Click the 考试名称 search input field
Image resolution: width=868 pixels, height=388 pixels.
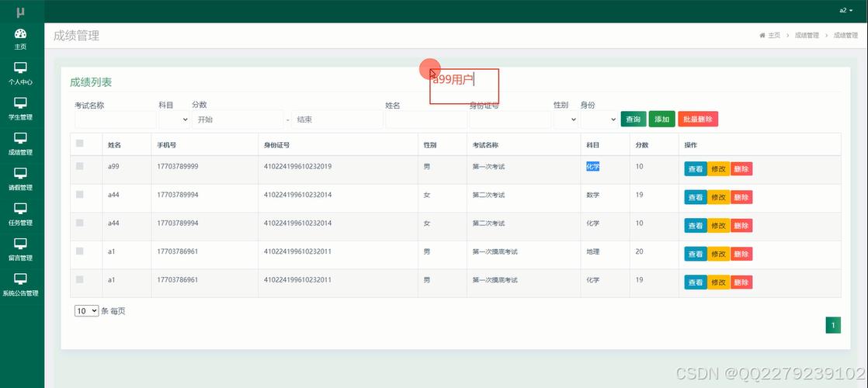click(x=116, y=119)
